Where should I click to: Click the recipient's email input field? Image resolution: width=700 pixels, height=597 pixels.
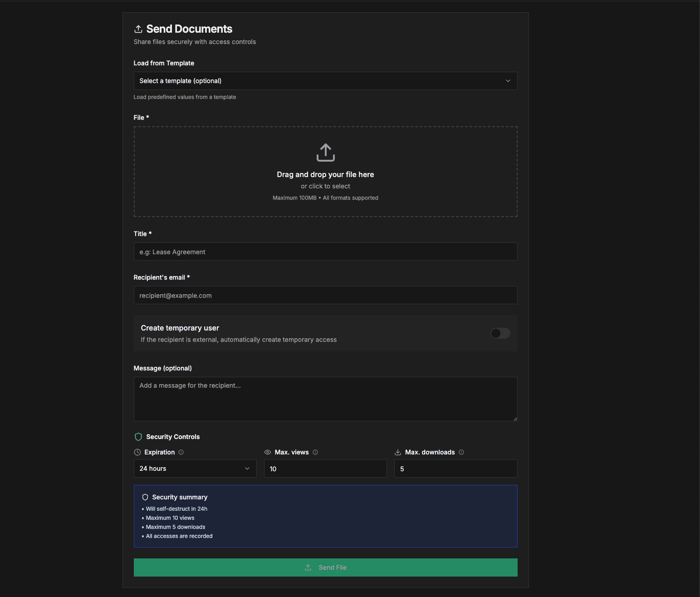325,295
